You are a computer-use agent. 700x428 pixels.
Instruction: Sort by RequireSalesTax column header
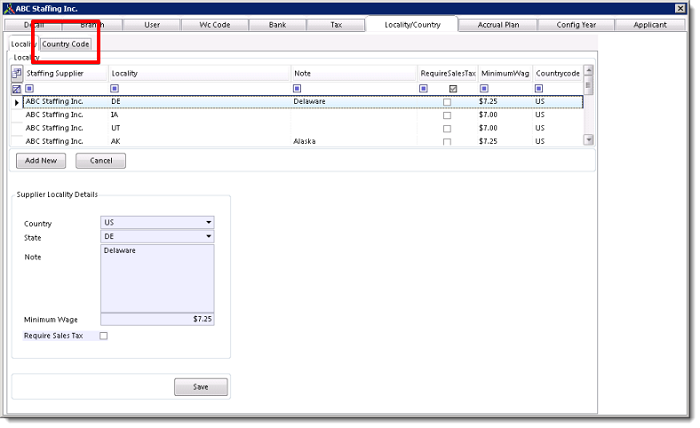(x=448, y=73)
